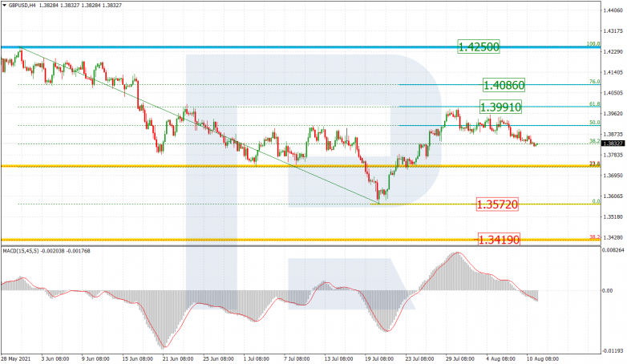Click the 50.0 Fibonacci level marker
Image resolution: width=627 pixels, height=364 pixels.
coord(595,123)
